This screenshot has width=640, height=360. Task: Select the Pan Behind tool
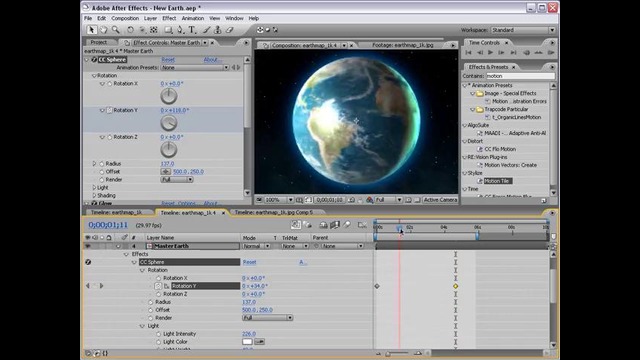153,30
